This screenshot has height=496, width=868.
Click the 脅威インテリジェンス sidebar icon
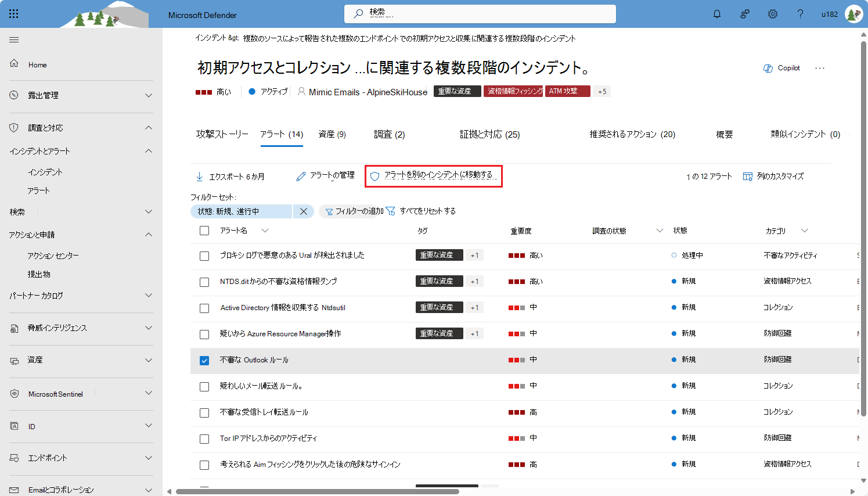tap(14, 328)
